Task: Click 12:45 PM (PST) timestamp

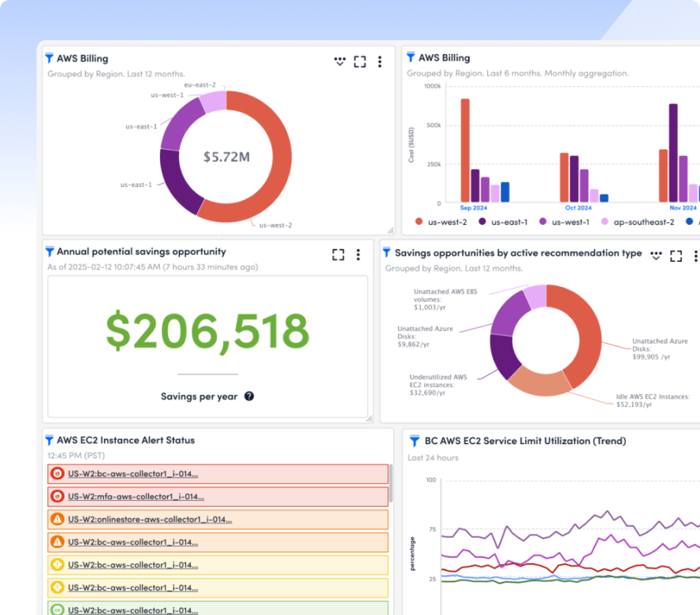Action: pos(76,456)
